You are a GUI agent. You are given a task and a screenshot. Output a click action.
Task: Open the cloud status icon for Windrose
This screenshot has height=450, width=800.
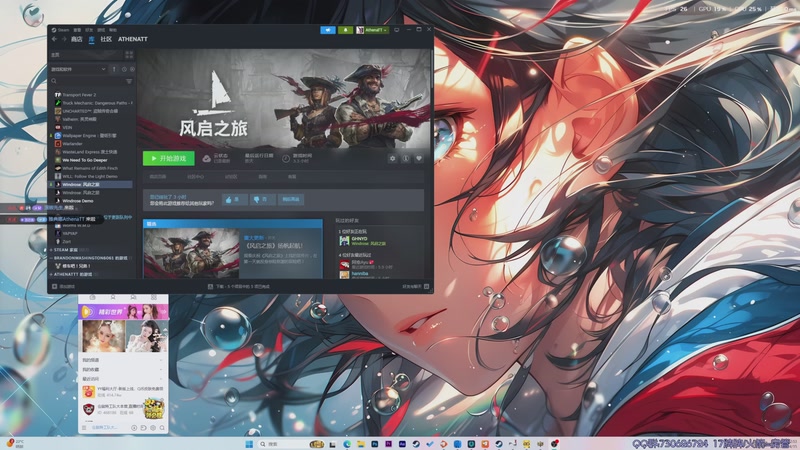point(207,159)
